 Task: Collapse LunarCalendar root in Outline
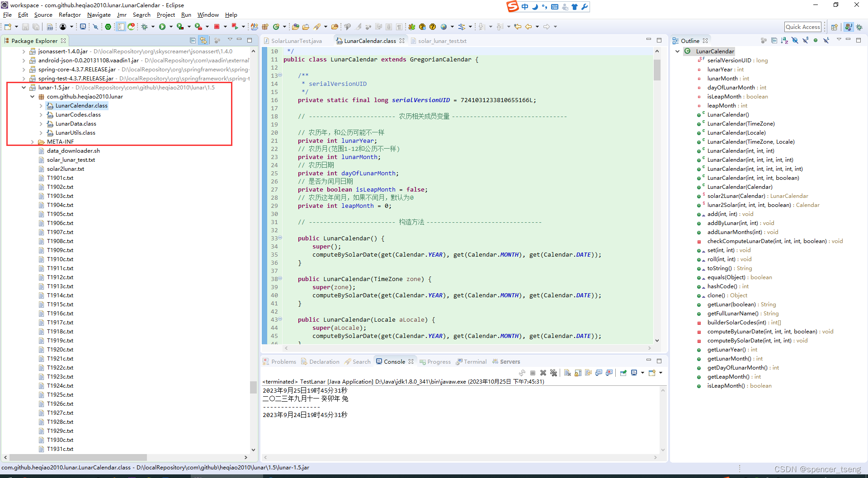click(x=677, y=51)
